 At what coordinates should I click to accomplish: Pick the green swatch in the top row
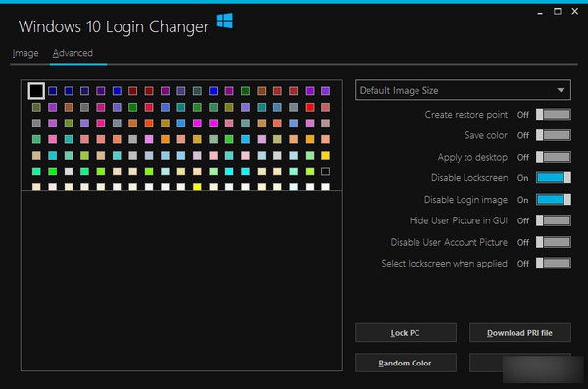click(x=245, y=91)
